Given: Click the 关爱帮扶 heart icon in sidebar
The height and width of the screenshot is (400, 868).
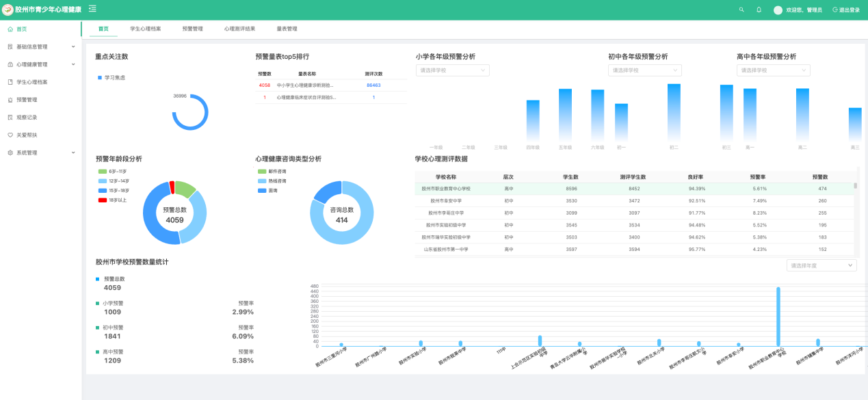Looking at the screenshot, I should point(10,135).
